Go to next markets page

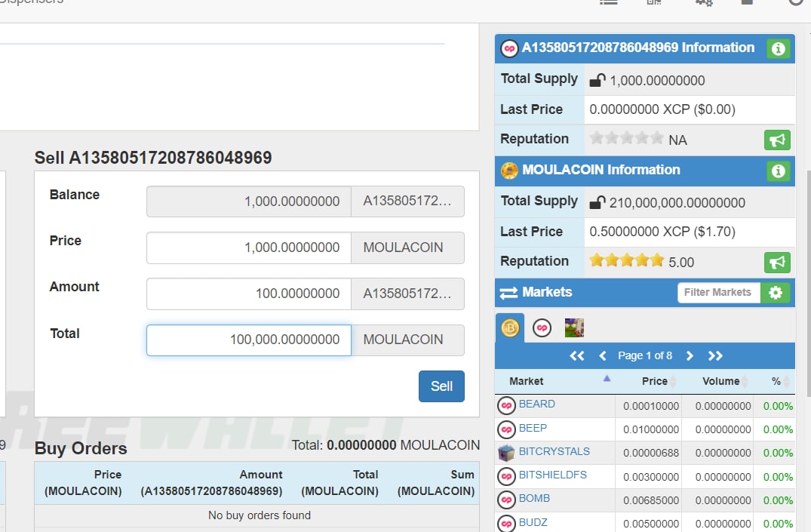[x=690, y=355]
